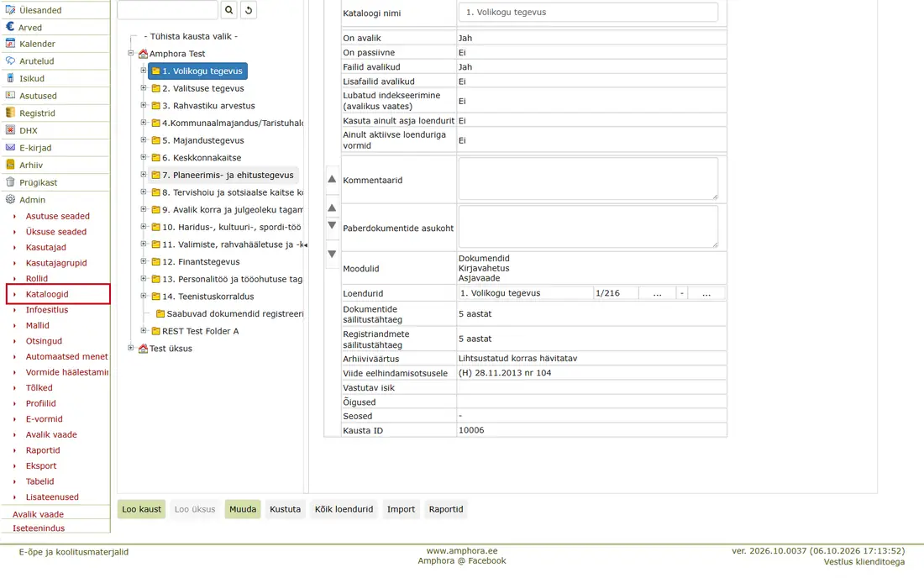Image resolution: width=924 pixels, height=578 pixels.
Task: Click the Admin gear icon
Action: point(10,199)
